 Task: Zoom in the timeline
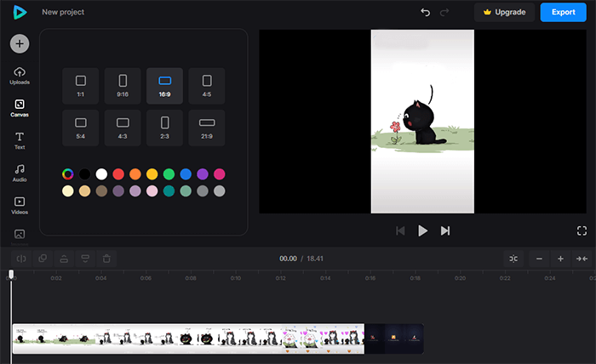pyautogui.click(x=560, y=259)
